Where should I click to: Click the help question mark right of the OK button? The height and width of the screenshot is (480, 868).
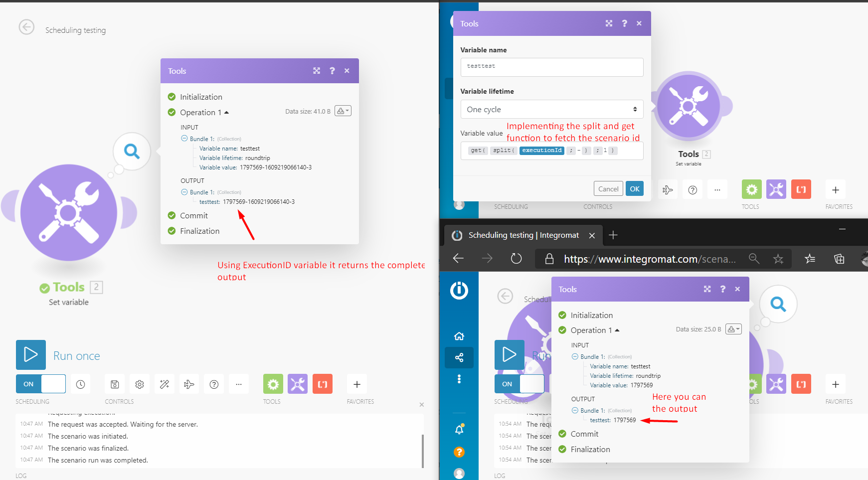pyautogui.click(x=693, y=189)
